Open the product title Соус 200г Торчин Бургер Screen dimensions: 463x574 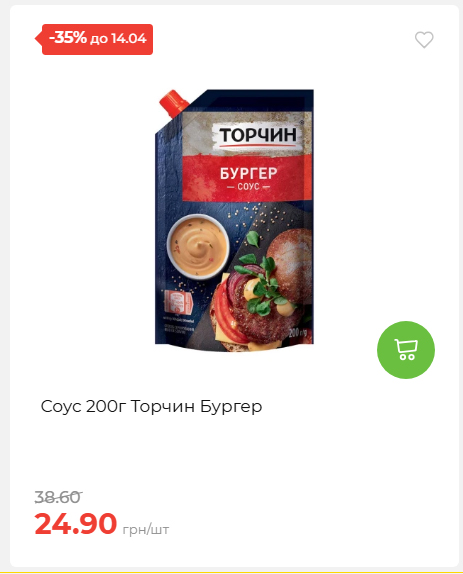(x=152, y=406)
